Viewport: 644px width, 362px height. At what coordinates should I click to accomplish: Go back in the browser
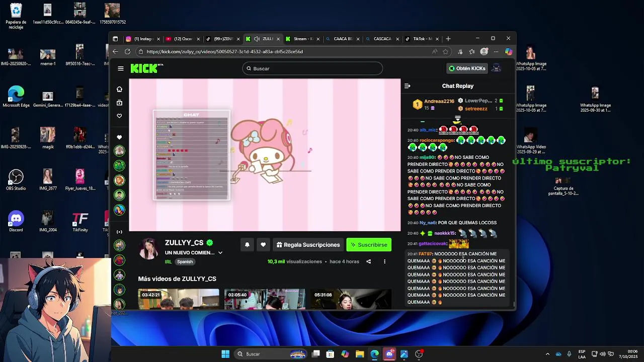[115, 51]
